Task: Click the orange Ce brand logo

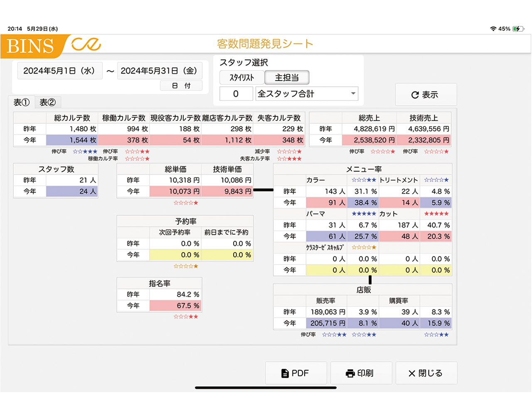Action: click(86, 44)
